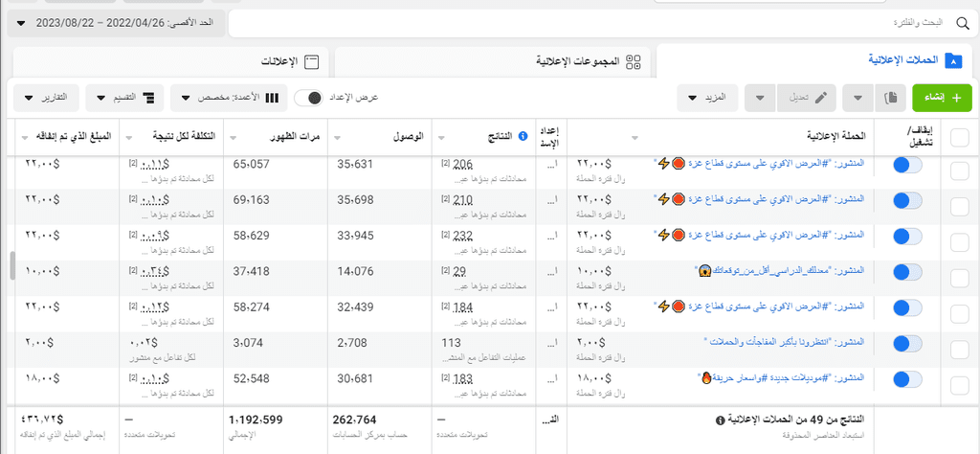Click the columns bars icon beside الأعمدة
Screen dimensions: 980x454
click(x=273, y=98)
